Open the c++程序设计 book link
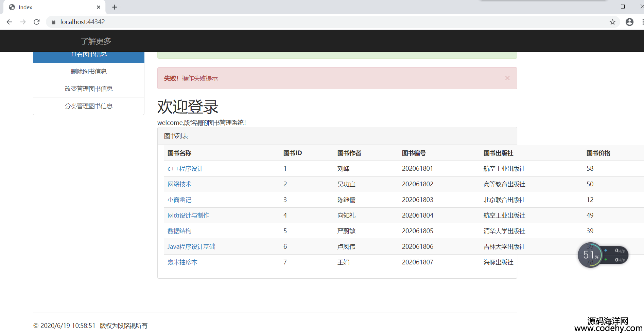 185,169
